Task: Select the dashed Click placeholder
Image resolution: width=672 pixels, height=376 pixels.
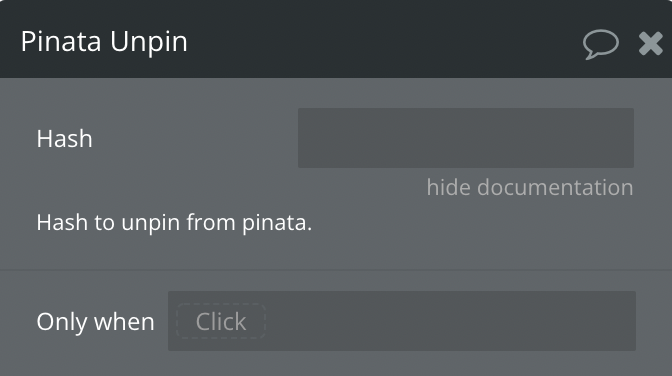Action: click(x=221, y=321)
